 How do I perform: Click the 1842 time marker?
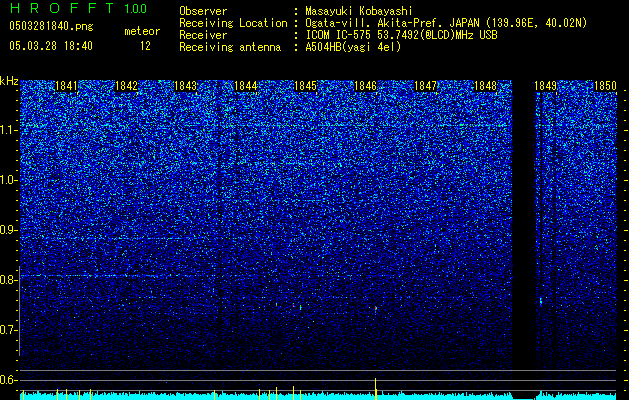coord(126,86)
